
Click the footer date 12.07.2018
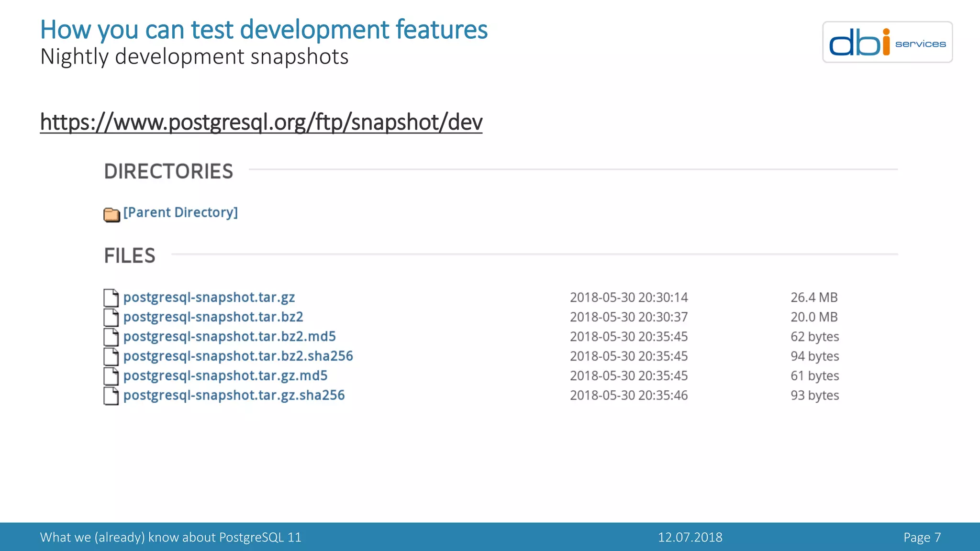pos(690,537)
